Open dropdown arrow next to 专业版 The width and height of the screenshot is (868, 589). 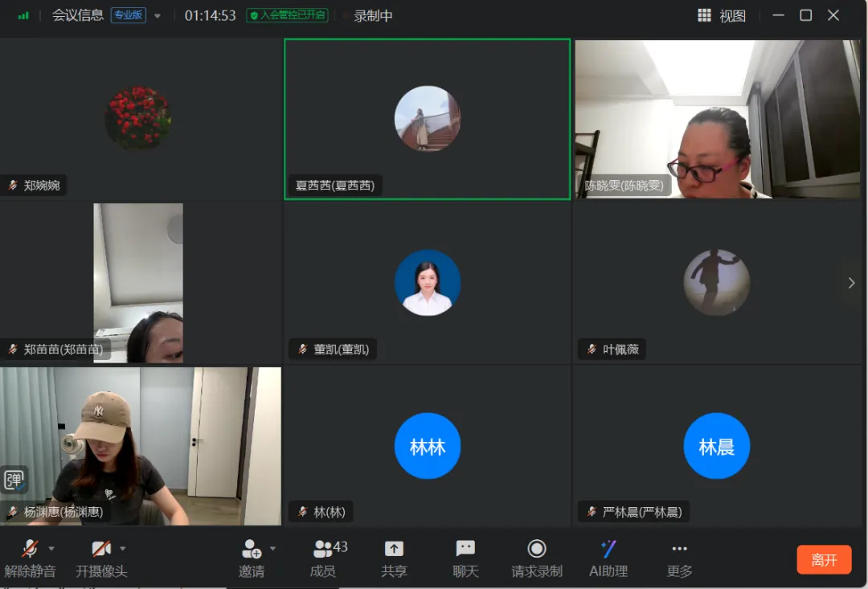158,16
